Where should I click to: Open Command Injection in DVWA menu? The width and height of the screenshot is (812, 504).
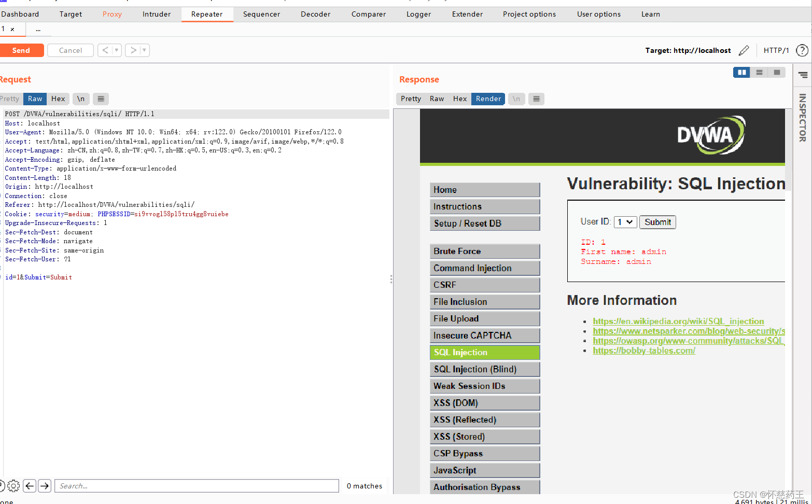coord(485,268)
